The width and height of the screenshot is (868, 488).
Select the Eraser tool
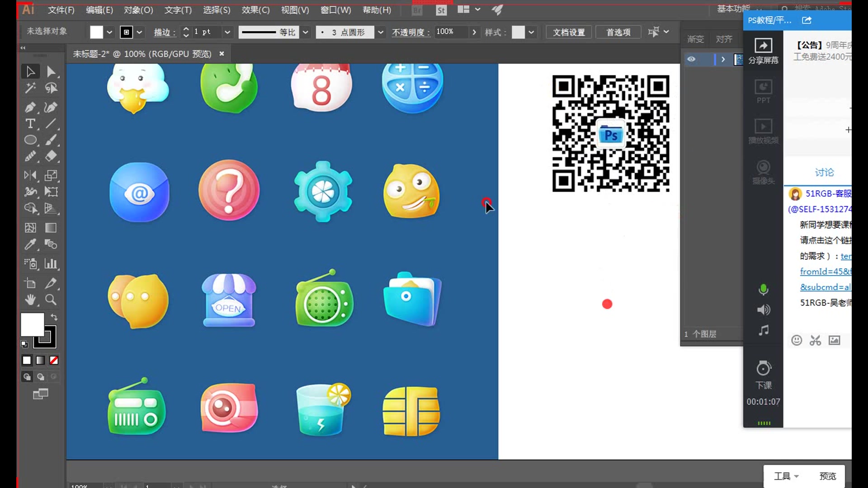tap(51, 156)
